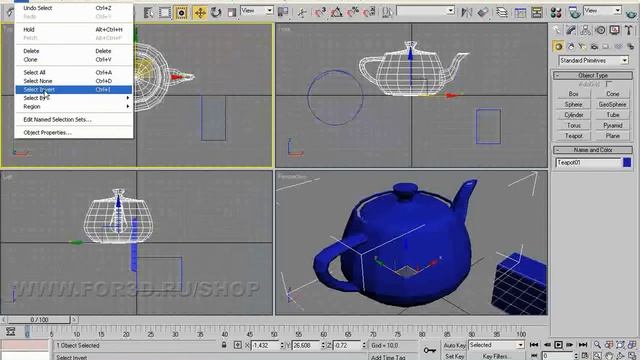Image resolution: width=640 pixels, height=360 pixels.
Task: Collapse the Name and Color rollout
Action: pyautogui.click(x=593, y=150)
